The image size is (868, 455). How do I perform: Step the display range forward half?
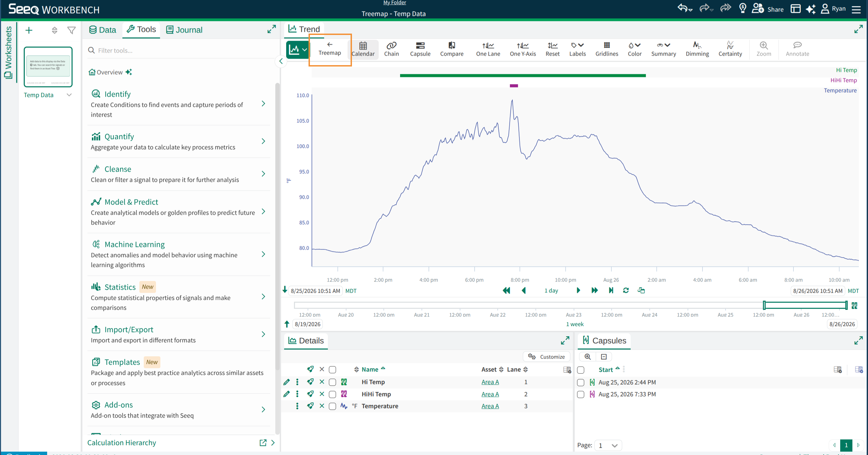tap(578, 290)
